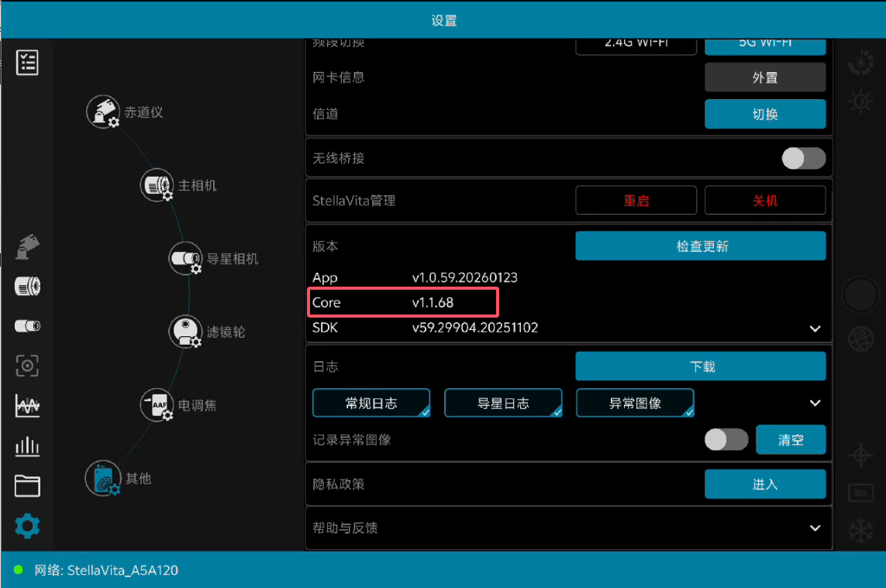
Task: Enable 记录异常图像 recording toggle
Action: [x=726, y=439]
